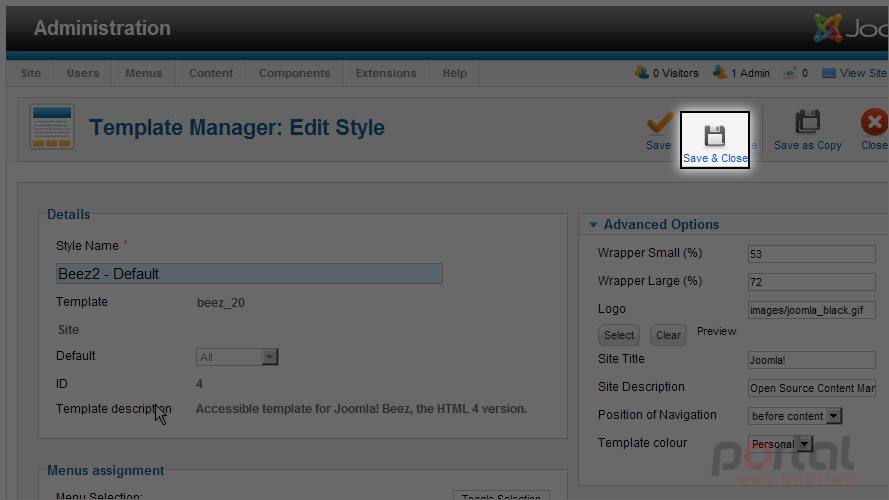Click the View Site monitor icon
Viewport: 889px width, 500px height.
829,73
